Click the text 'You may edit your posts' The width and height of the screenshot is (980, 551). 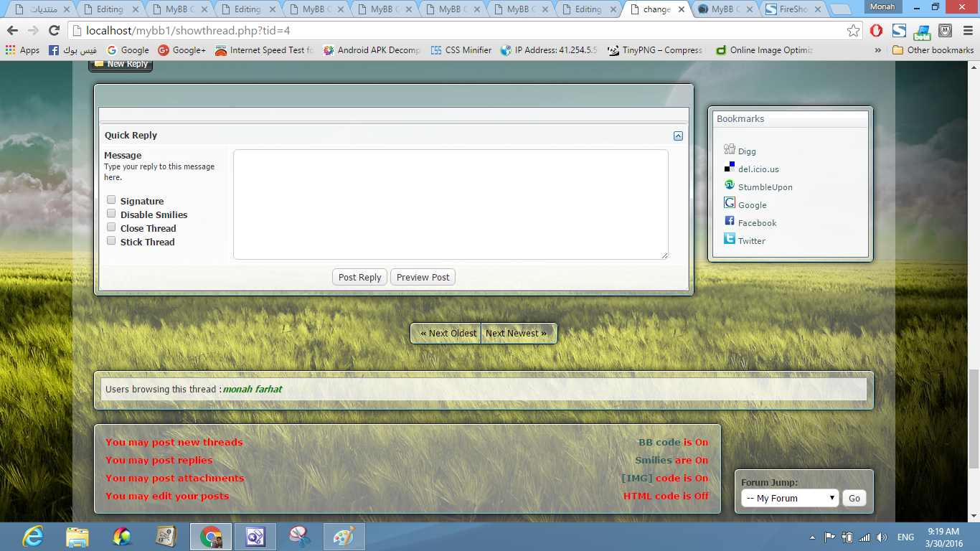coord(167,496)
